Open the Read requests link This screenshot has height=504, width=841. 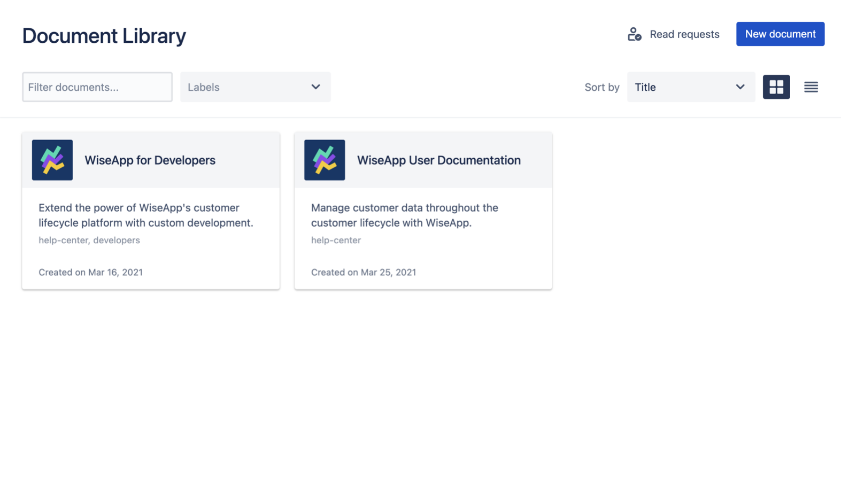684,34
